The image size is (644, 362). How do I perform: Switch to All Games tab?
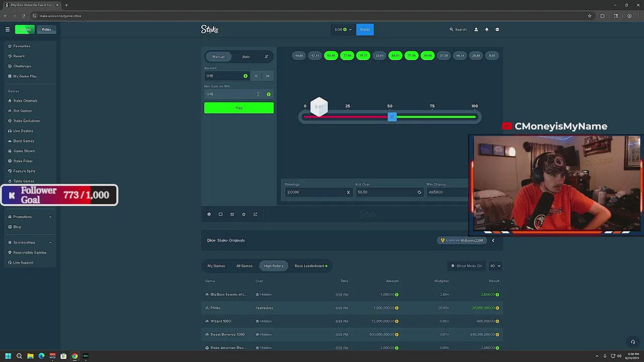[x=245, y=266]
